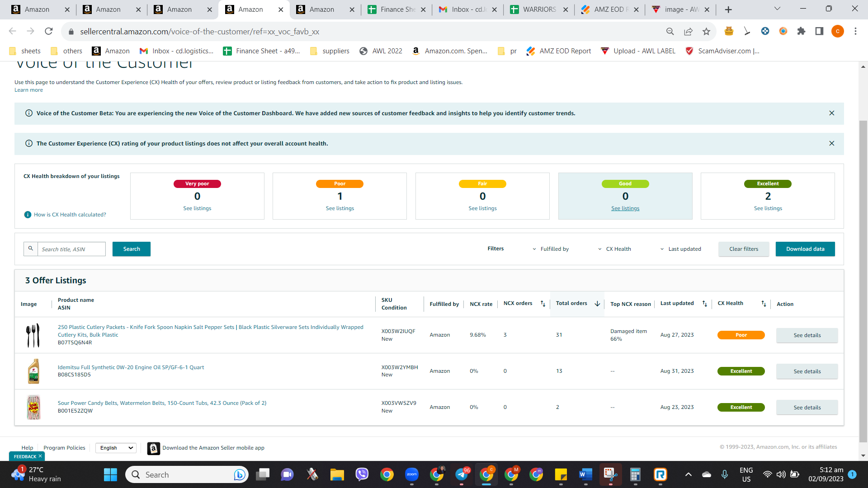
Task: Open File Explorer from the taskbar
Action: 337,474
